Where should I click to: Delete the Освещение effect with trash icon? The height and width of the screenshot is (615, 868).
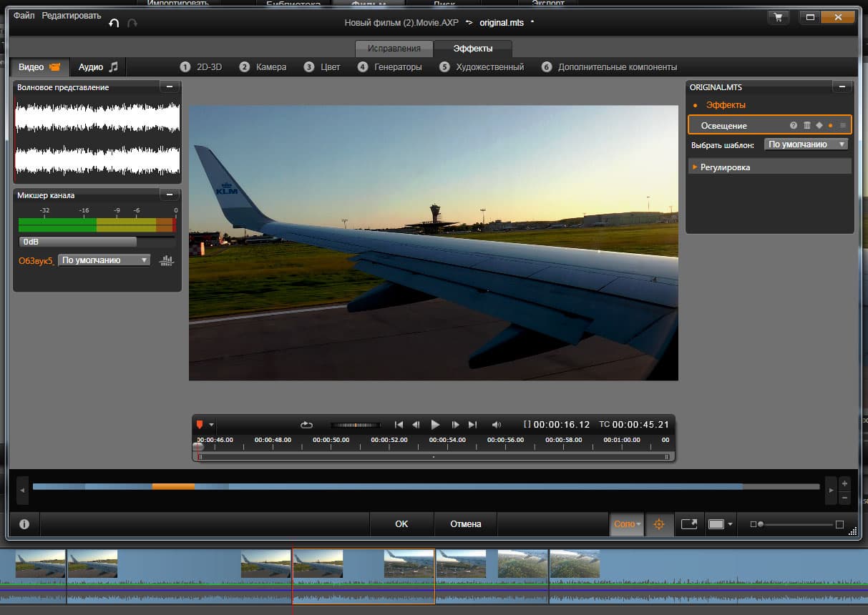[x=806, y=125]
